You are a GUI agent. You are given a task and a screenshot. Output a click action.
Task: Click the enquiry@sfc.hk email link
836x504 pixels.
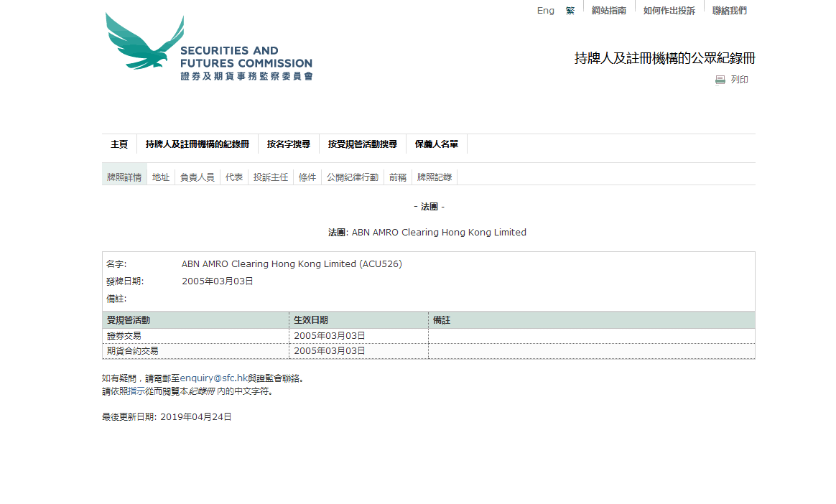pos(214,378)
